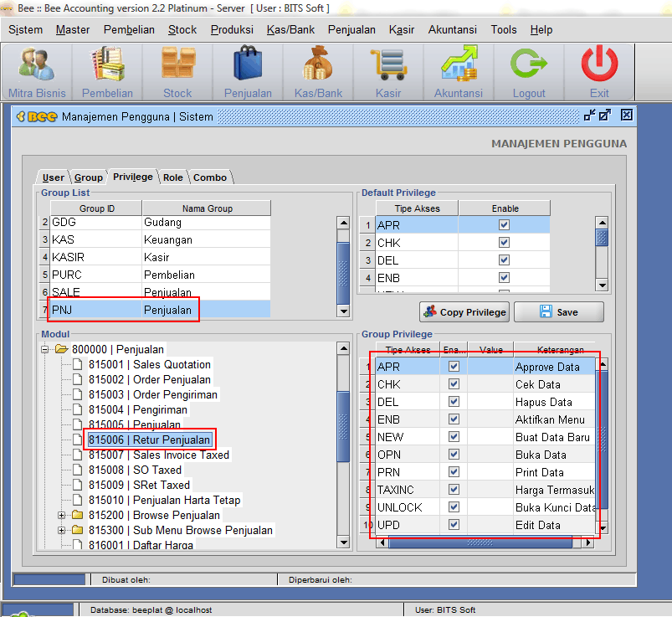Open the Tools menu
The image size is (672, 617).
(504, 29)
